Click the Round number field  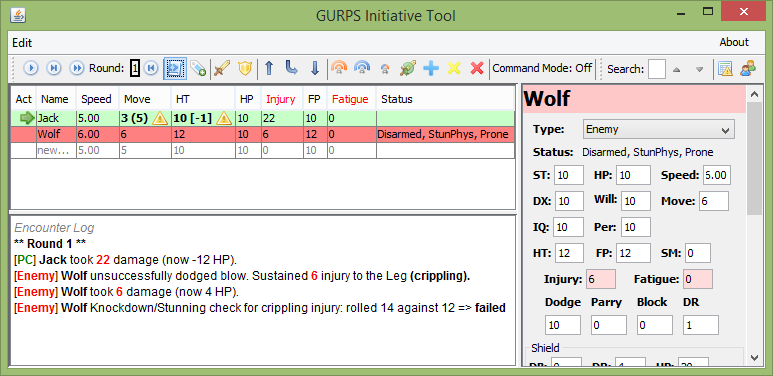[135, 68]
